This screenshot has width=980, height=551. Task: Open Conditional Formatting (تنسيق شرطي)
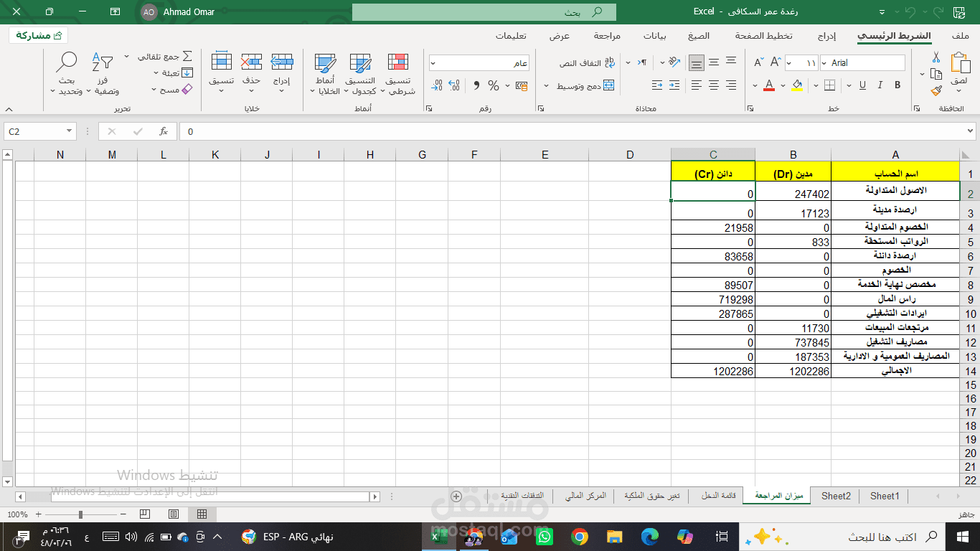[398, 75]
